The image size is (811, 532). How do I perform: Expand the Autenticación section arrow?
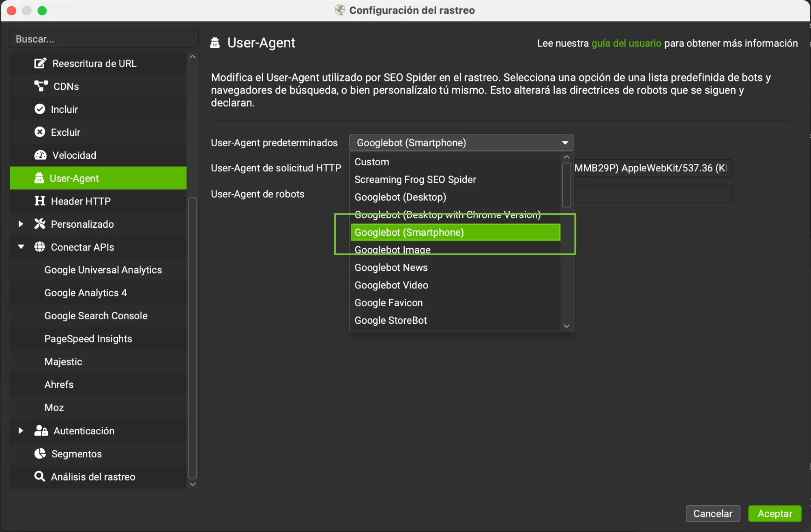tap(21, 430)
